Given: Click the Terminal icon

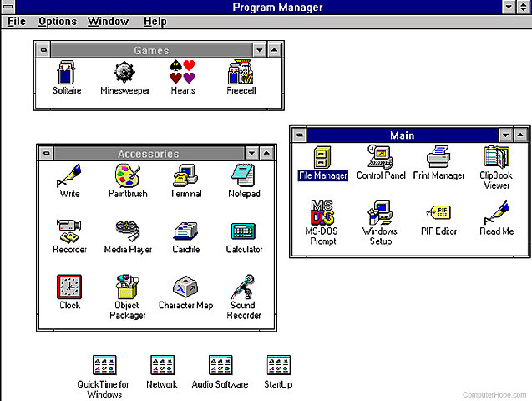Looking at the screenshot, I should tap(185, 175).
